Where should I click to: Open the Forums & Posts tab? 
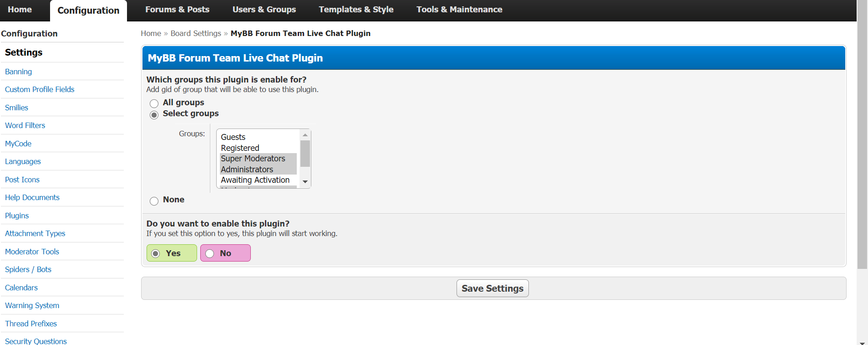[177, 10]
